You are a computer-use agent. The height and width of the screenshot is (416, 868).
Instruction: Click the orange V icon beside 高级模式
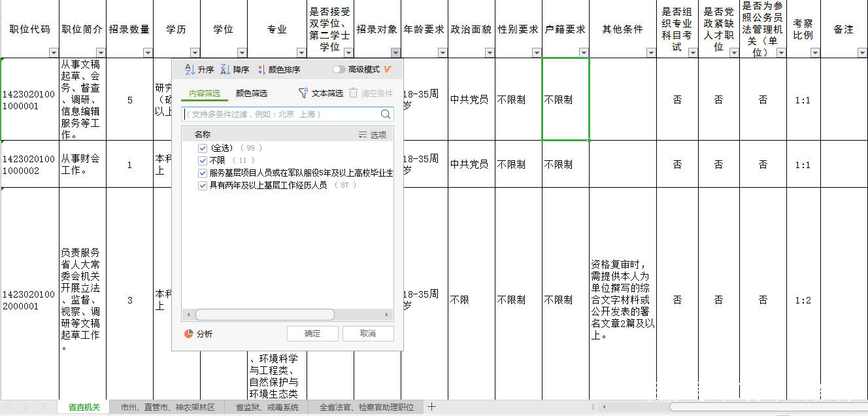pos(388,69)
